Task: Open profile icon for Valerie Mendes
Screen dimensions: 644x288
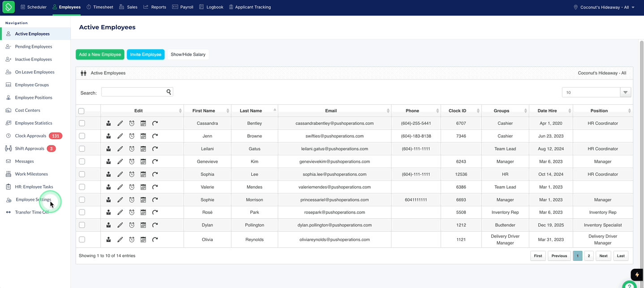Action: (108, 187)
